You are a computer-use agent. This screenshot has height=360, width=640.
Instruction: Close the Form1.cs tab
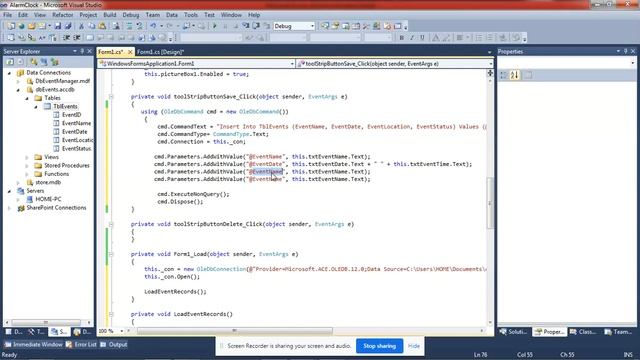(x=130, y=52)
